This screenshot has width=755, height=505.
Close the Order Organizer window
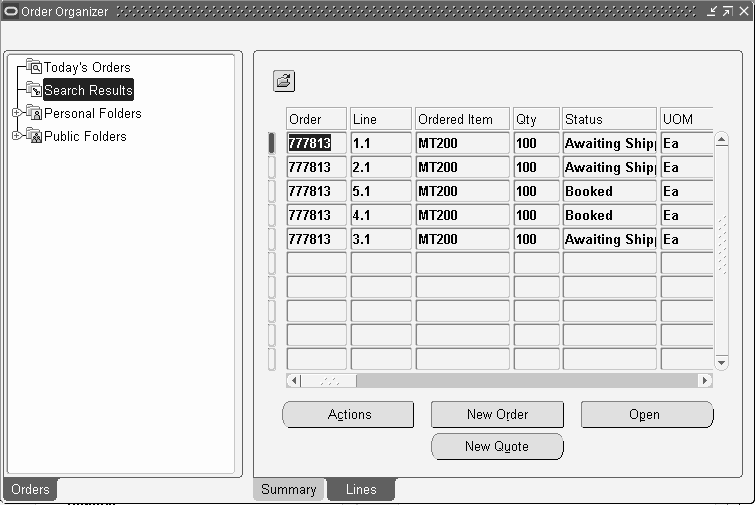(x=744, y=11)
